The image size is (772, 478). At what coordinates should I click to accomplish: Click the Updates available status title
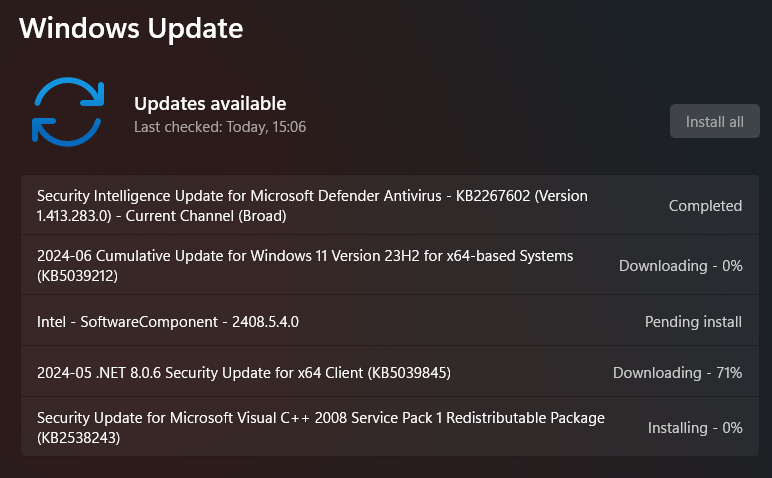(x=210, y=103)
